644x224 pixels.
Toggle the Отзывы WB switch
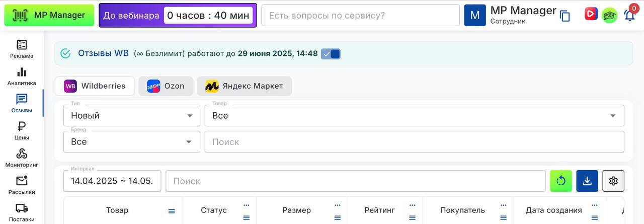click(x=331, y=54)
